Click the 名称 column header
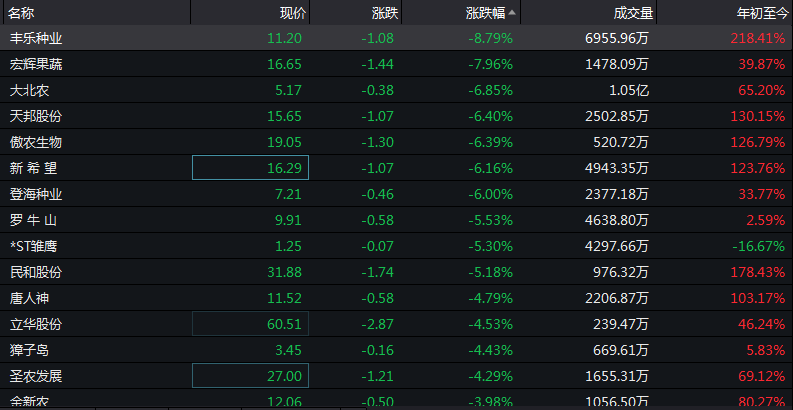This screenshot has height=410, width=793. [x=22, y=13]
